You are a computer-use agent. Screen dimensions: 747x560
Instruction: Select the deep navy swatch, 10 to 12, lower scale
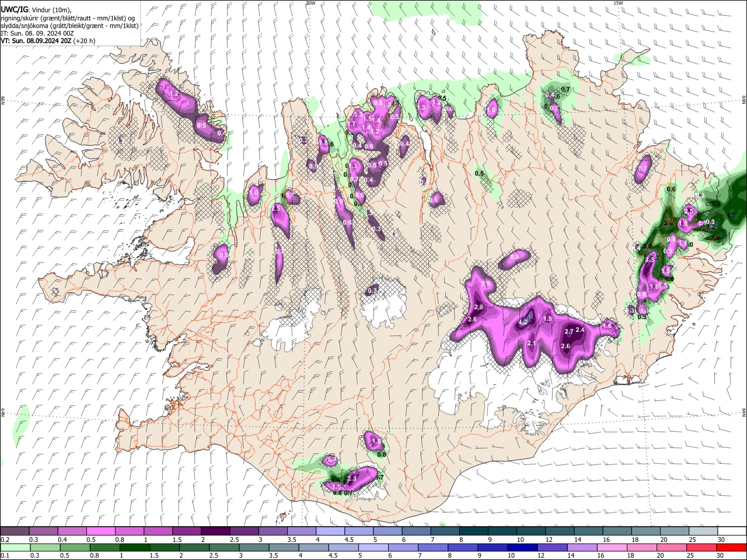pyautogui.click(x=523, y=547)
